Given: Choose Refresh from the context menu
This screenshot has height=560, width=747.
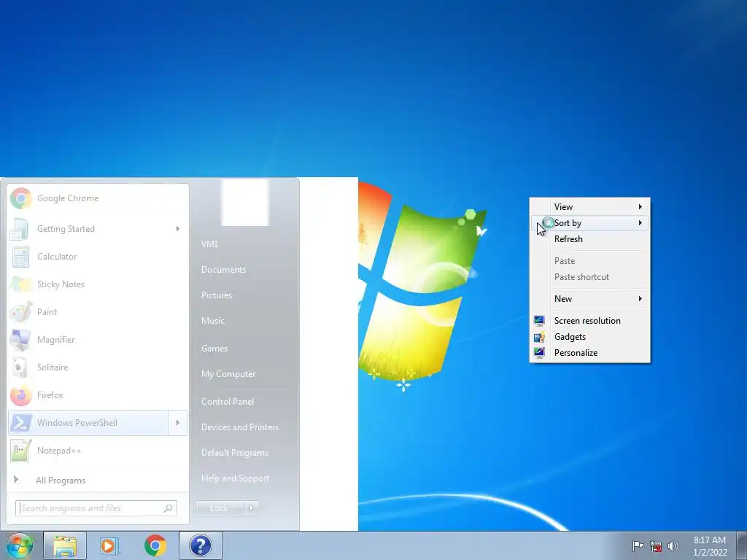Looking at the screenshot, I should coord(589,239).
